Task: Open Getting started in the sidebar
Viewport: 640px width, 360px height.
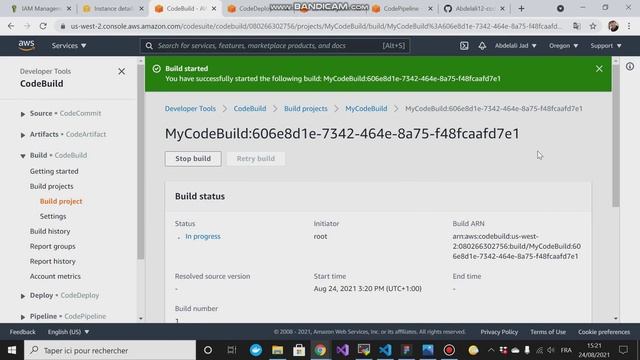Action: point(54,171)
